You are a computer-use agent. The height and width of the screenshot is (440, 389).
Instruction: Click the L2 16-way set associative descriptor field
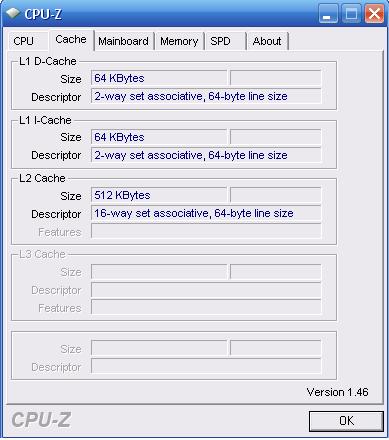[206, 213]
